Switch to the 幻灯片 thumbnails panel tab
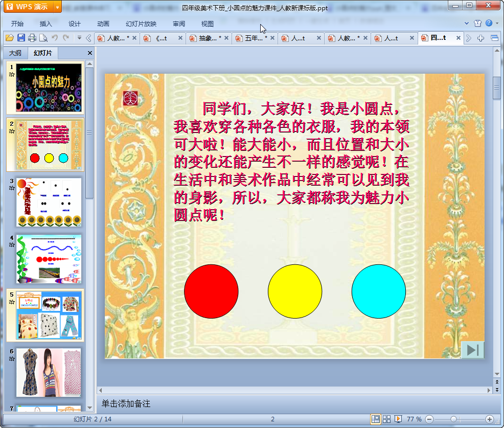The width and height of the screenshot is (504, 428). pos(43,53)
